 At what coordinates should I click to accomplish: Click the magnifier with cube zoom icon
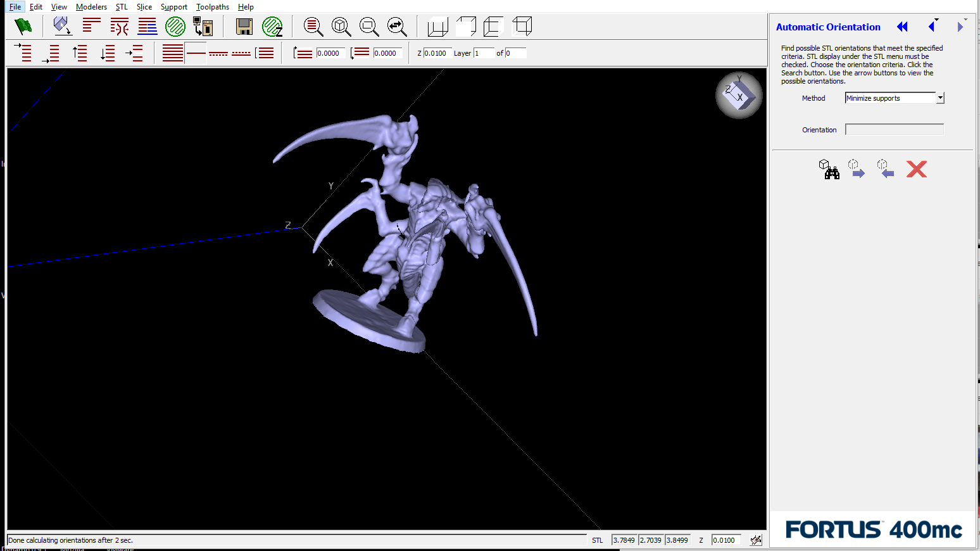tap(341, 27)
